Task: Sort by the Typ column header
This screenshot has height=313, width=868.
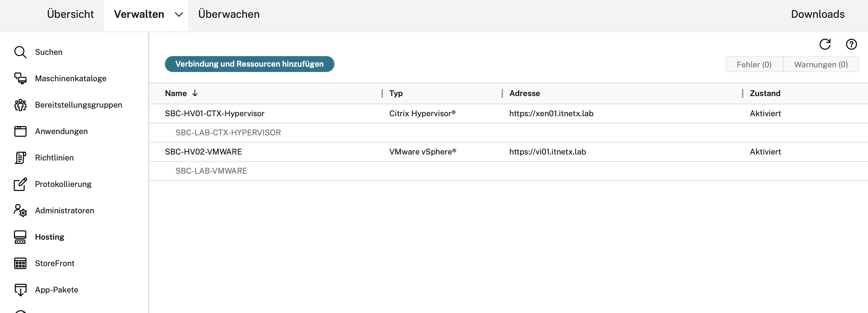Action: pyautogui.click(x=396, y=93)
